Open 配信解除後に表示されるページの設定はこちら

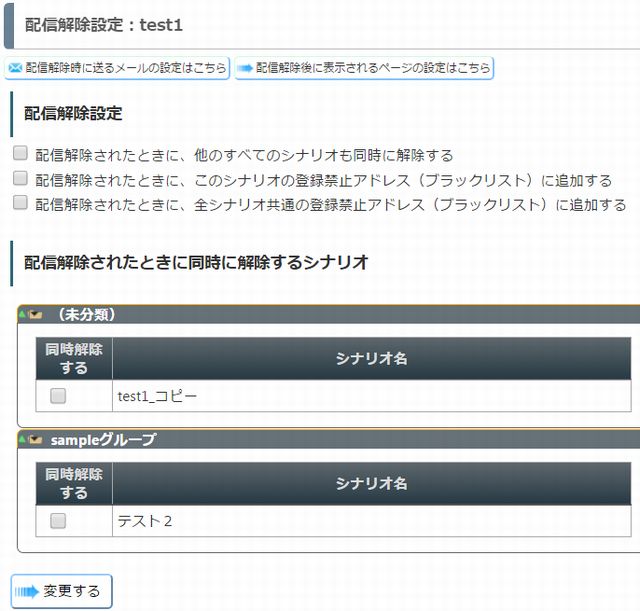pos(364,68)
